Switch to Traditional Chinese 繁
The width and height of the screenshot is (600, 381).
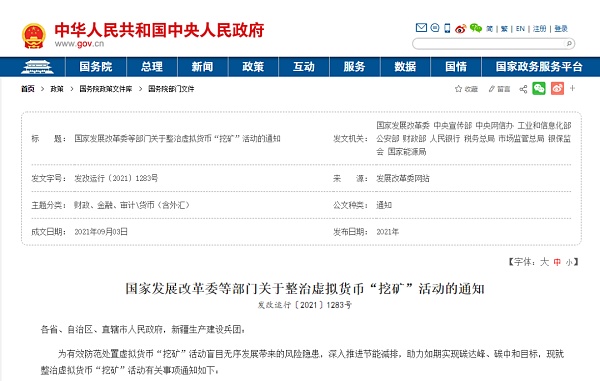pyautogui.click(x=504, y=29)
